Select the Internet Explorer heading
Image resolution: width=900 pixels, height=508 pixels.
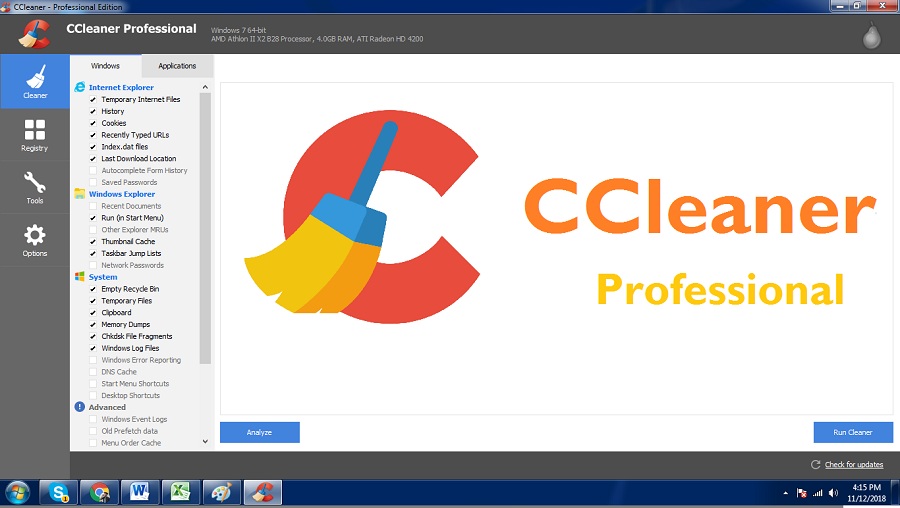click(x=121, y=87)
